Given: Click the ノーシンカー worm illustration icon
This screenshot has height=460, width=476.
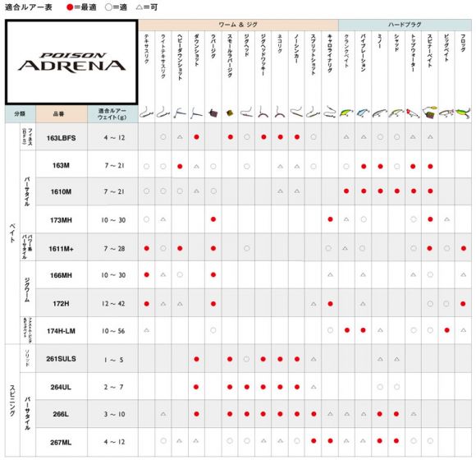Looking at the screenshot, I should (x=296, y=113).
